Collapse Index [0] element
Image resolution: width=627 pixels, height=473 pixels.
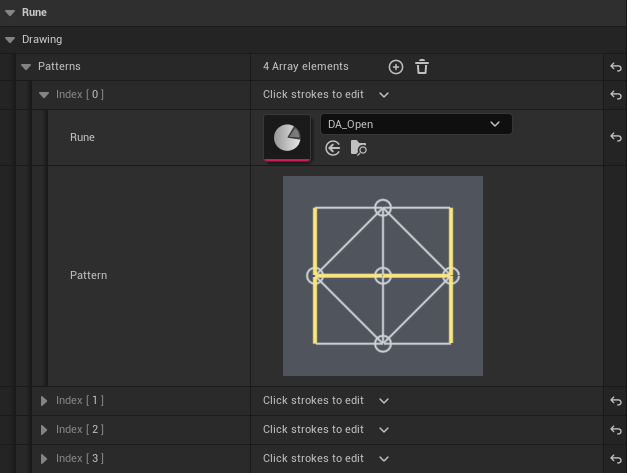(44, 95)
